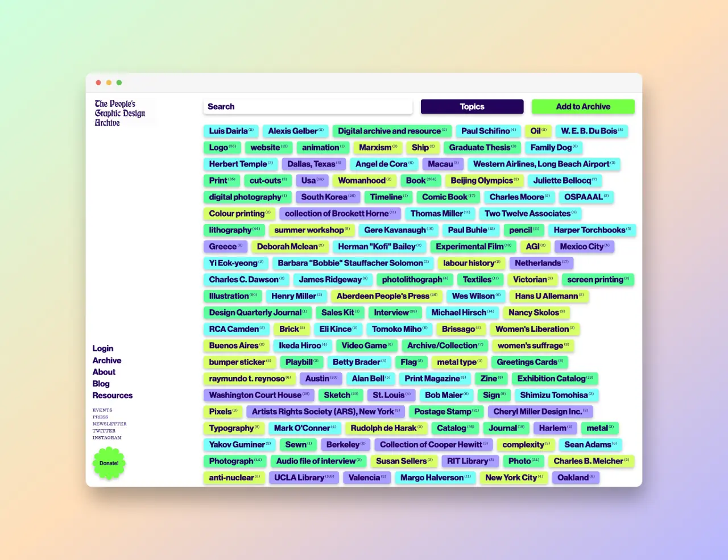
Task: Open the Harper Torchbooks tag
Action: 592,230
